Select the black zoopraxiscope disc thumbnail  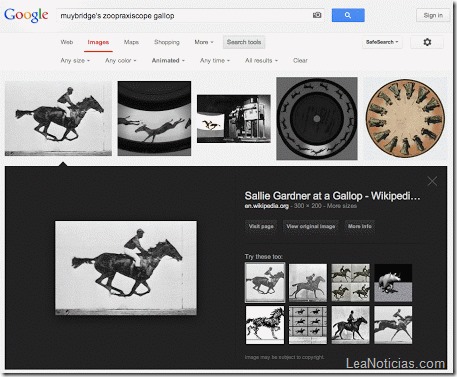click(317, 119)
